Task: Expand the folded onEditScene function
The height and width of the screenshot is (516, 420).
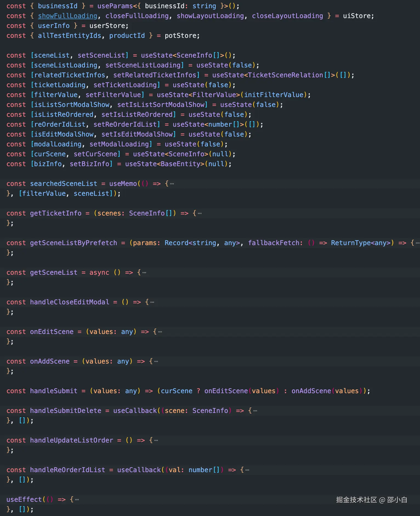Action: (160, 332)
